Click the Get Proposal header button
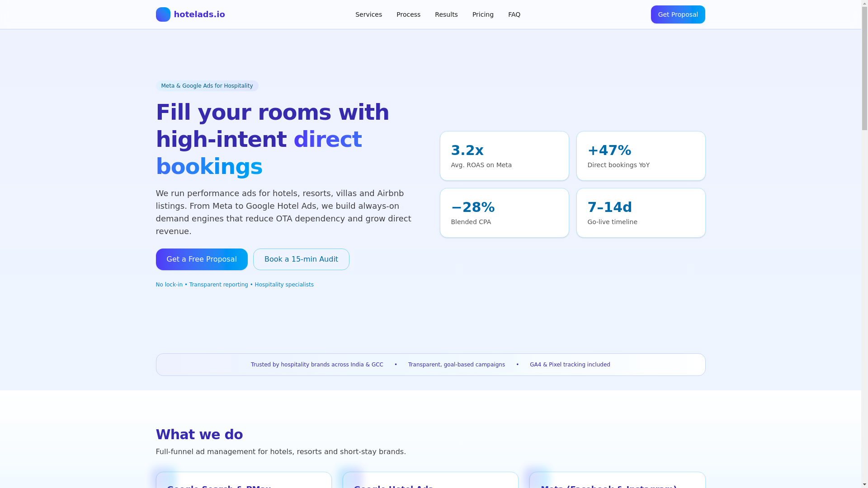 click(678, 14)
